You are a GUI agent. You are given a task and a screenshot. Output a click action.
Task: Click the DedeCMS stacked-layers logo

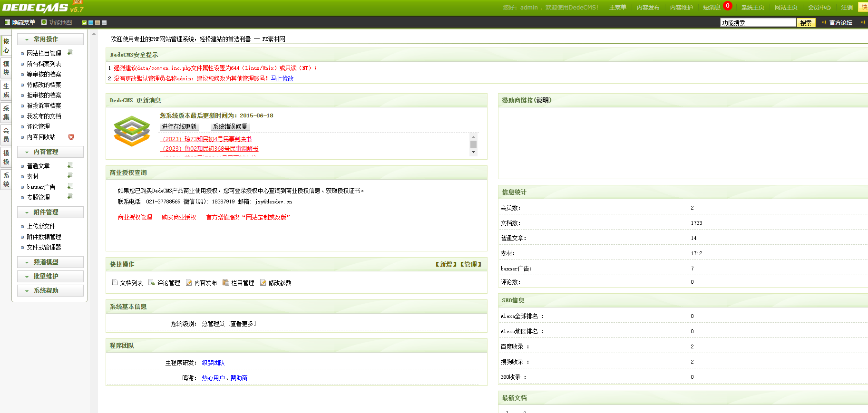point(132,131)
